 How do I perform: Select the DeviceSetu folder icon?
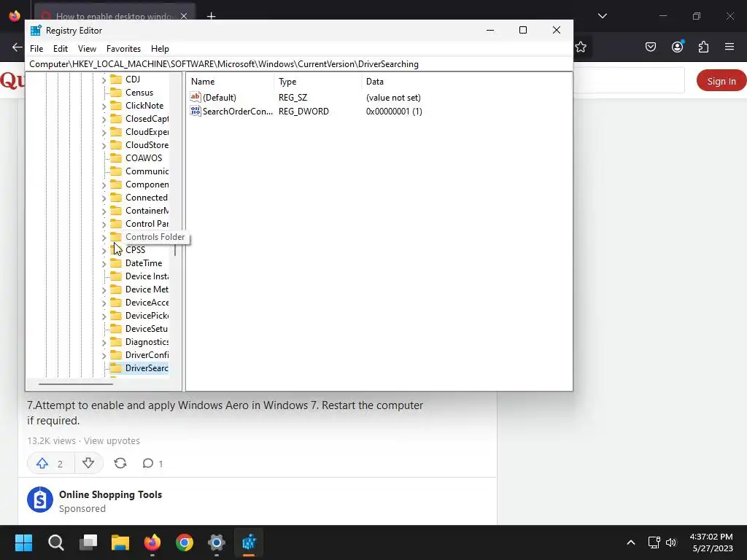pyautogui.click(x=116, y=329)
